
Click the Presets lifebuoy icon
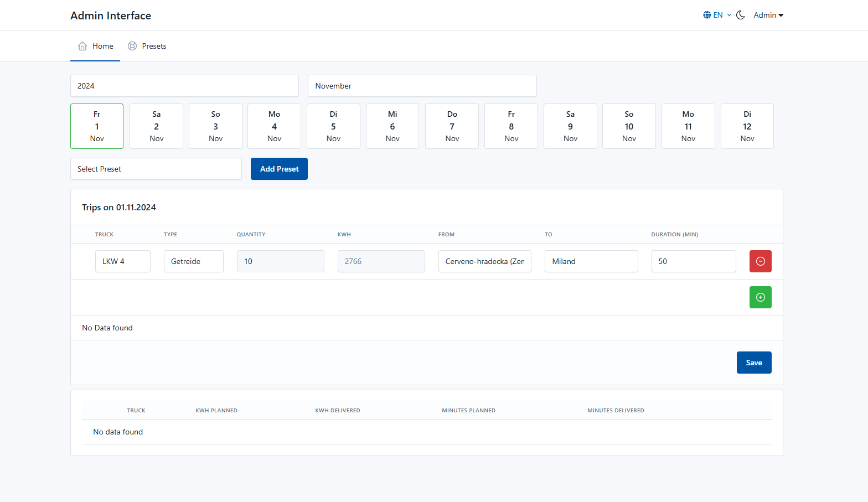coord(132,46)
